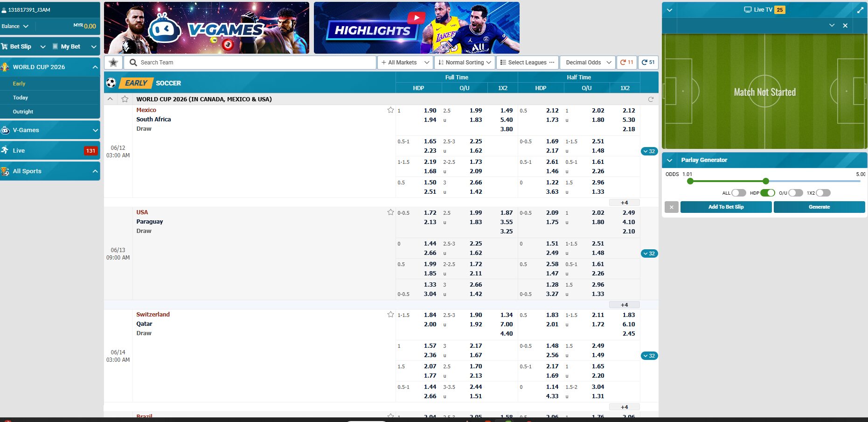Click the red live refresh counter 11
The height and width of the screenshot is (422, 868).
point(626,63)
